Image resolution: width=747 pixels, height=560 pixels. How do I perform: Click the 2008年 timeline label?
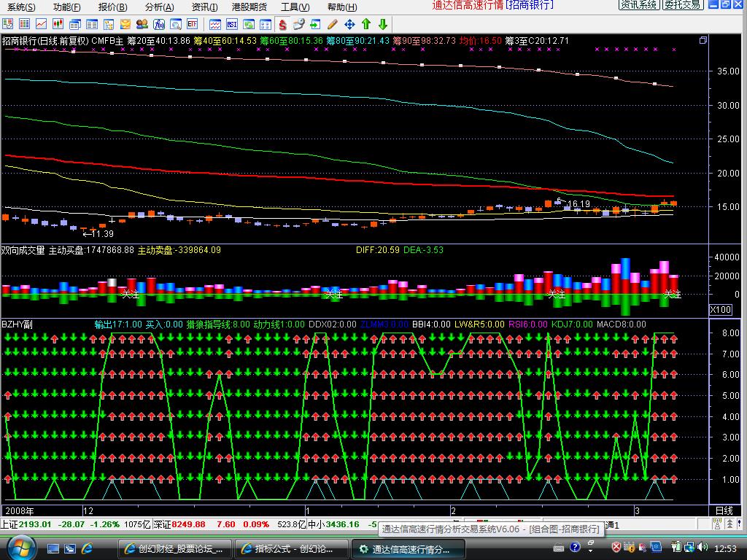19,511
